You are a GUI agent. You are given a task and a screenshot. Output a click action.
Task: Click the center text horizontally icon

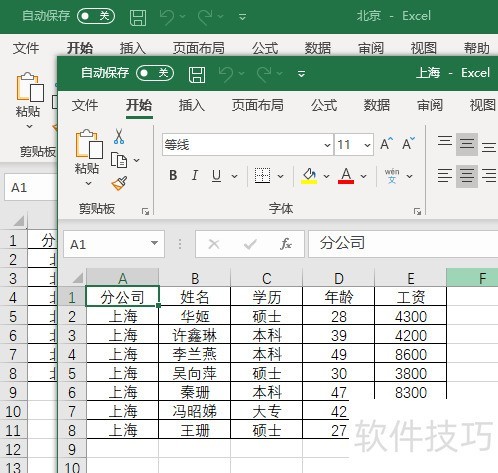coord(467,176)
